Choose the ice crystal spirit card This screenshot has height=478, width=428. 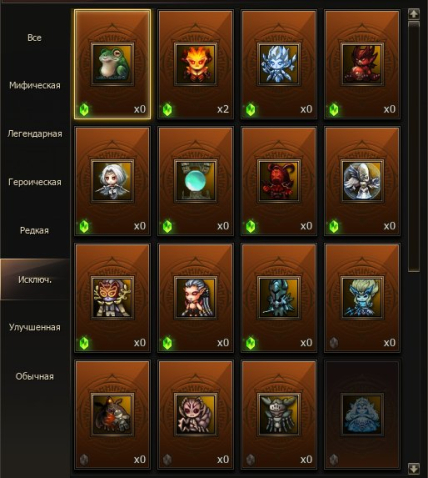tap(279, 64)
